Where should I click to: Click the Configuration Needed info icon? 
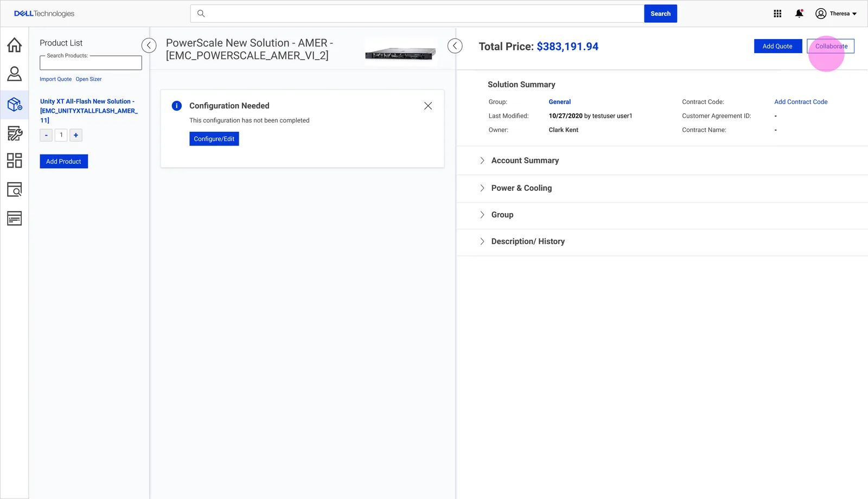coord(177,106)
